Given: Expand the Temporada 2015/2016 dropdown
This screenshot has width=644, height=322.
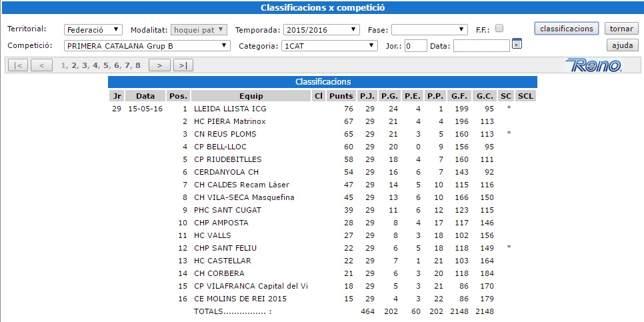Looking at the screenshot, I should (x=321, y=29).
